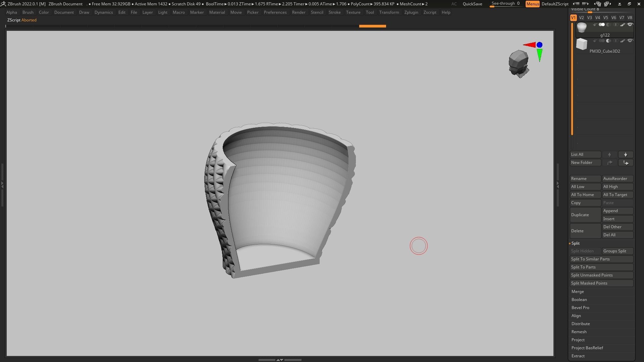Select visibility set V2

tap(581, 18)
